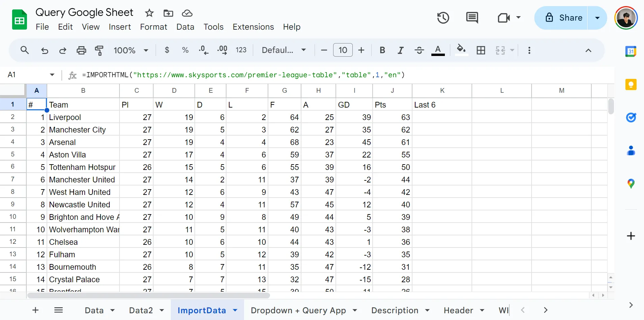This screenshot has height=320, width=644.
Task: Open the Format menu
Action: (x=154, y=27)
